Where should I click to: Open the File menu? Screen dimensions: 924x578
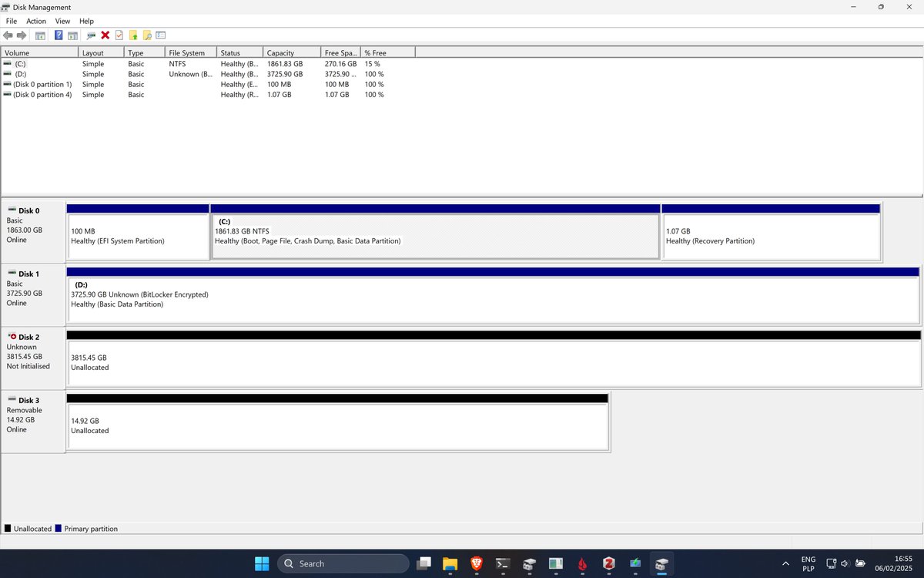[12, 22]
